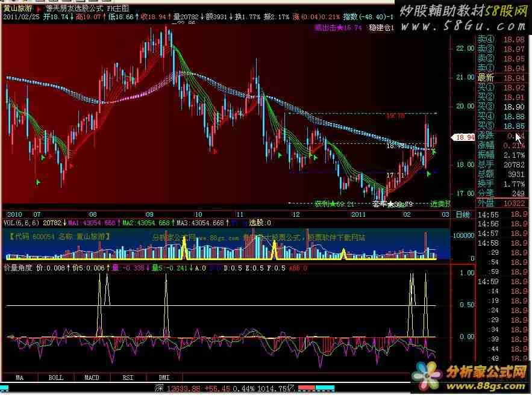Click the 03 month marker on the time axis
532x395 pixels.
[445, 214]
